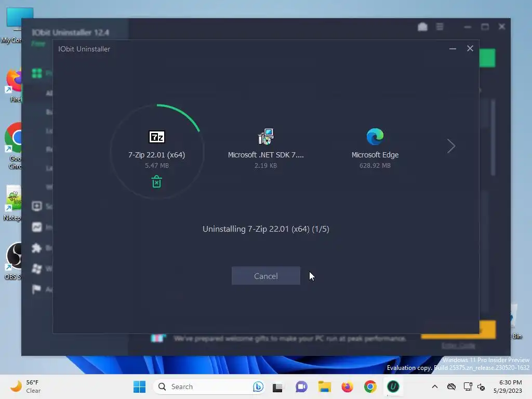Select the Microsoft .NET SDK installer icon

265,137
